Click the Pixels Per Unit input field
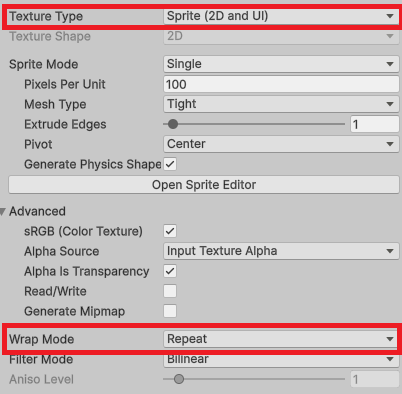Image resolution: width=402 pixels, height=394 pixels. click(x=281, y=84)
